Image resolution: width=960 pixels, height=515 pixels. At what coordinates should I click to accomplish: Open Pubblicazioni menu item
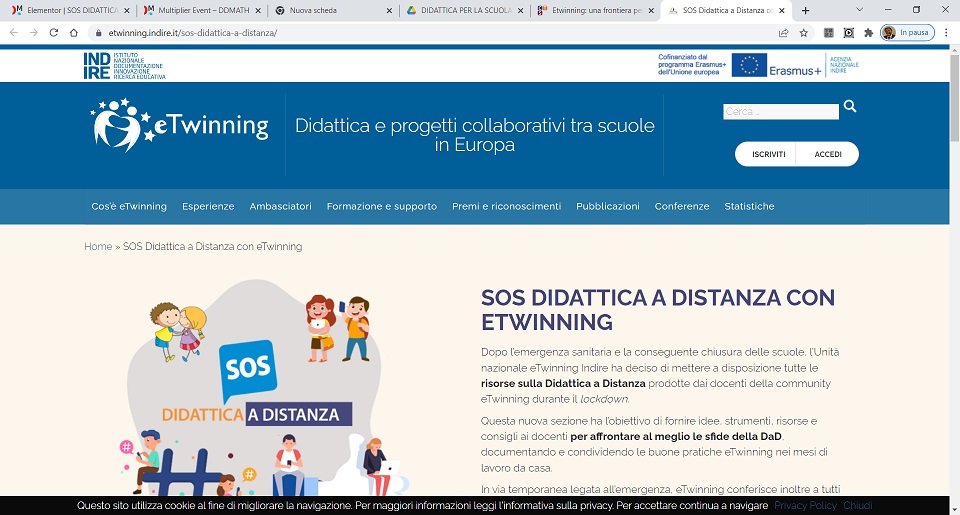pyautogui.click(x=608, y=206)
